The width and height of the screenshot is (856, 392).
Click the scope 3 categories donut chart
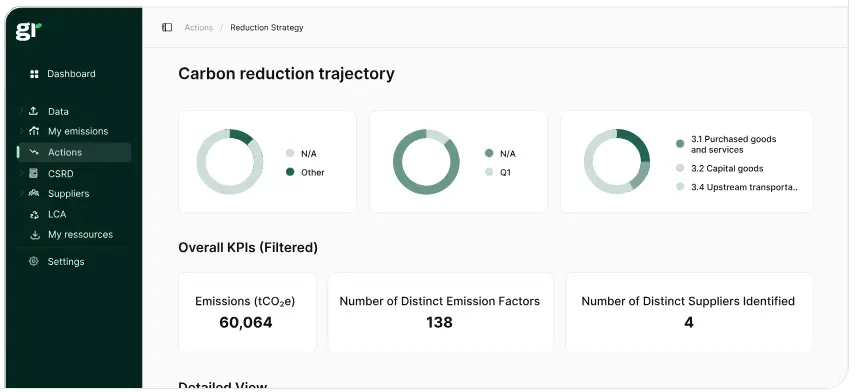(x=617, y=162)
